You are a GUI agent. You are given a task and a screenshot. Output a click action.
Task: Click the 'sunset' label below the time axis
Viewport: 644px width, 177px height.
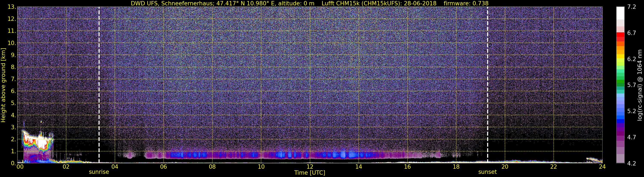488,172
